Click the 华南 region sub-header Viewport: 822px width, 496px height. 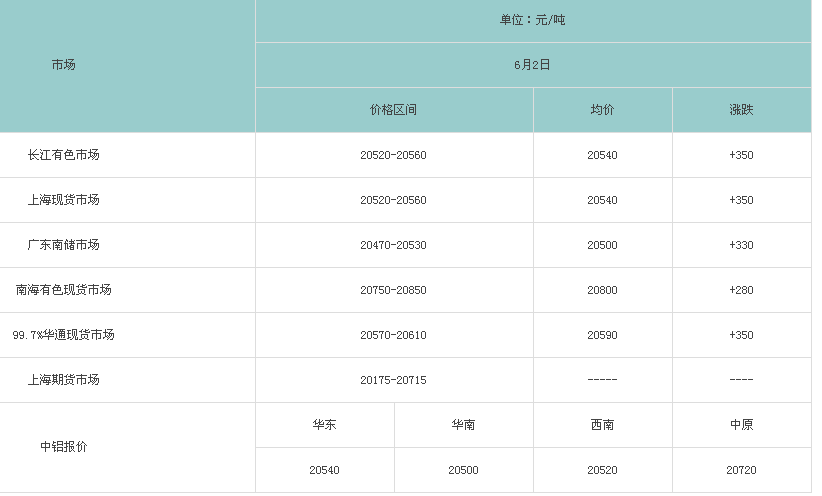[463, 425]
